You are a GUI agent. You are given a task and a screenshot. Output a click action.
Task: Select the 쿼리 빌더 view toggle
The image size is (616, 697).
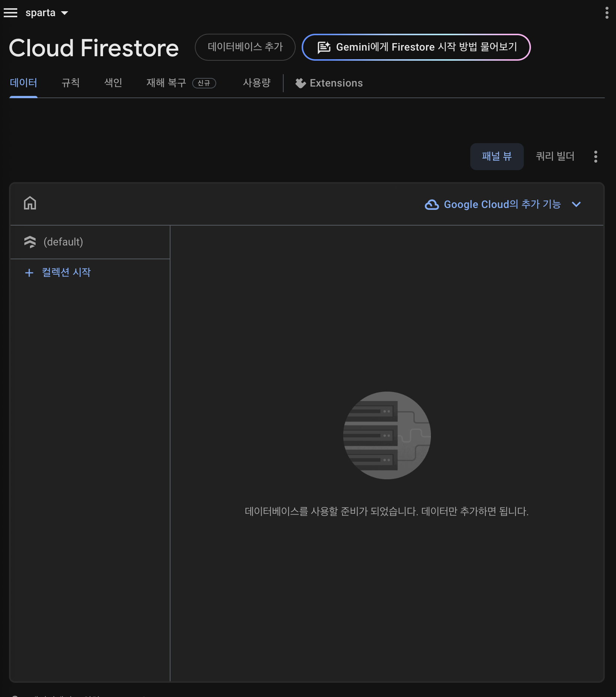pyautogui.click(x=555, y=157)
